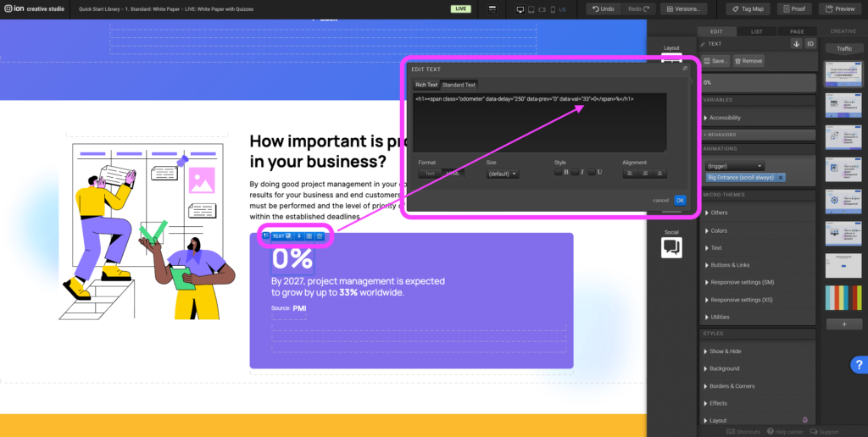The width and height of the screenshot is (868, 437).
Task: Switch to the Standard Text tab
Action: point(459,85)
